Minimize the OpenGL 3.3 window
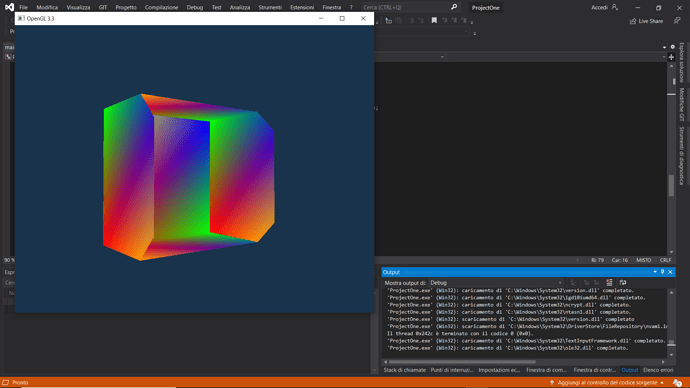 [x=321, y=18]
